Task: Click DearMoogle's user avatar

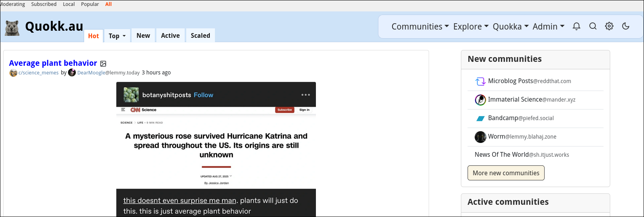Action: click(x=72, y=72)
